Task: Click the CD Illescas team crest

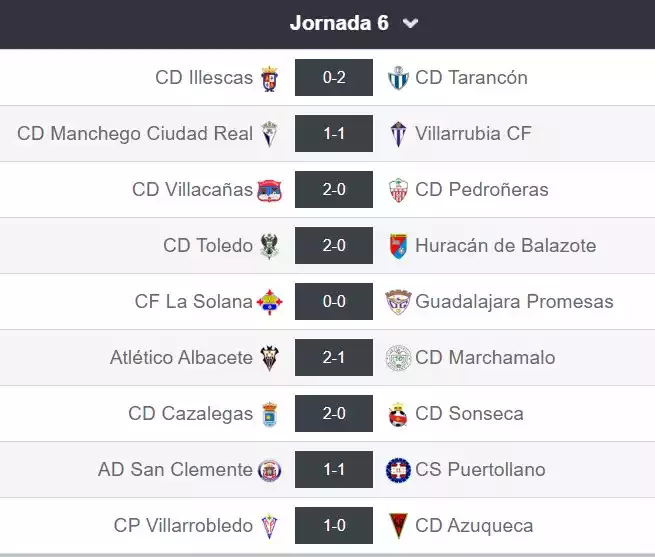Action: [x=270, y=78]
